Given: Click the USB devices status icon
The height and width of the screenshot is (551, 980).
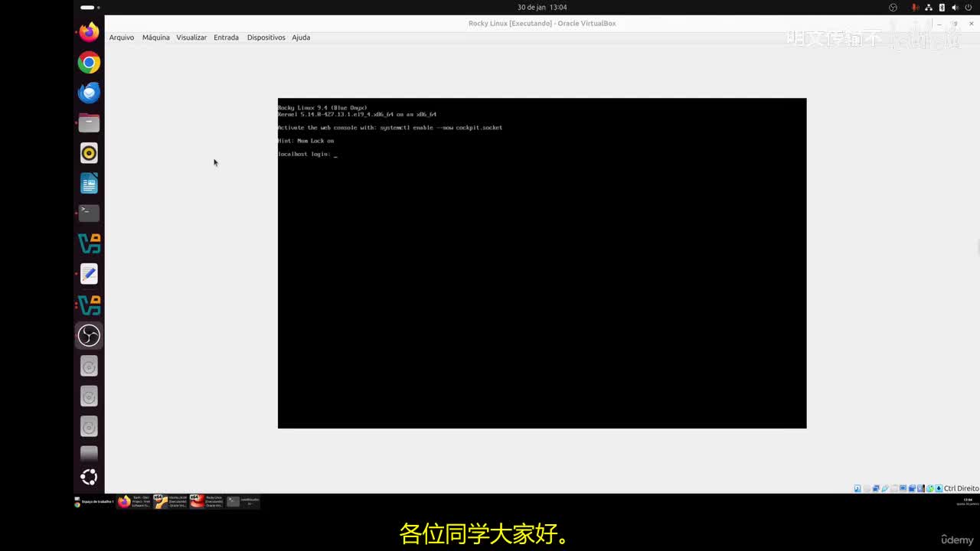Looking at the screenshot, I should 885,488.
